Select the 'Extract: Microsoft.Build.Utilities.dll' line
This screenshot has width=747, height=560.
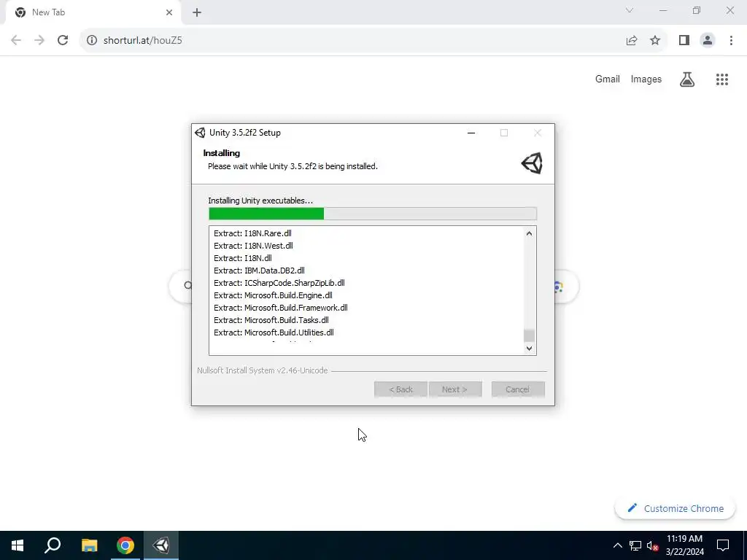point(274,332)
